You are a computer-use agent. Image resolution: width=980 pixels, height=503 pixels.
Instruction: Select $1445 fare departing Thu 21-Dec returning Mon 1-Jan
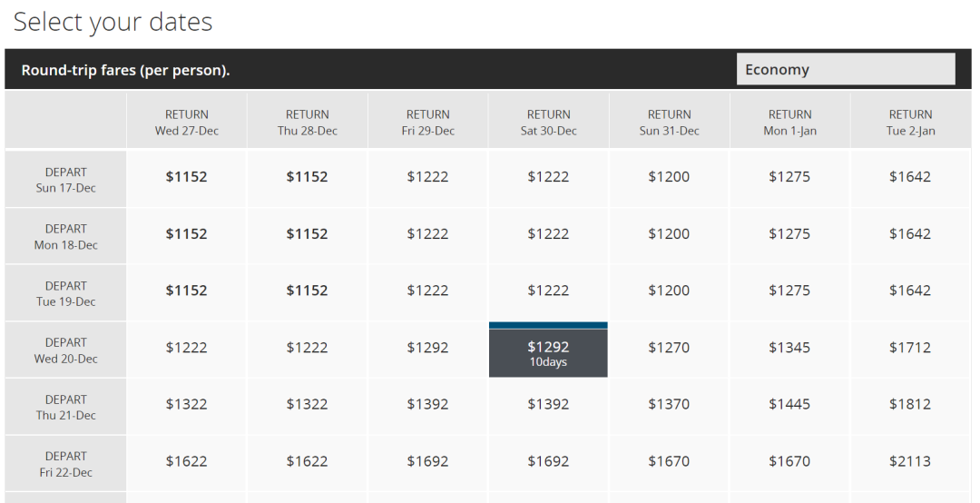(x=789, y=404)
